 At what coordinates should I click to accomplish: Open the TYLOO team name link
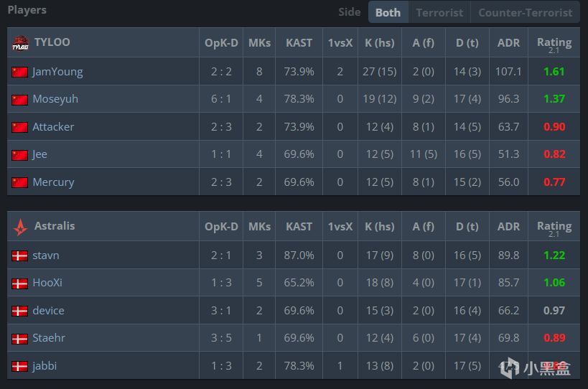point(52,42)
